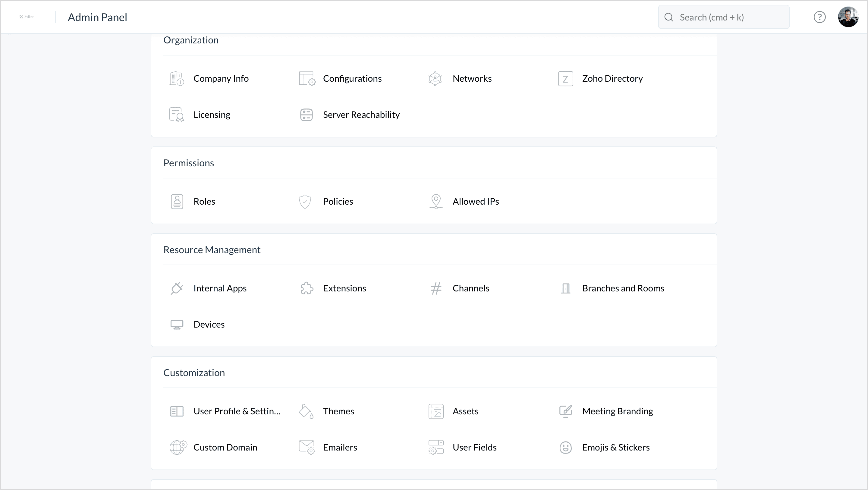This screenshot has height=490, width=868.
Task: Select the Networks hexagon icon
Action: click(435, 79)
